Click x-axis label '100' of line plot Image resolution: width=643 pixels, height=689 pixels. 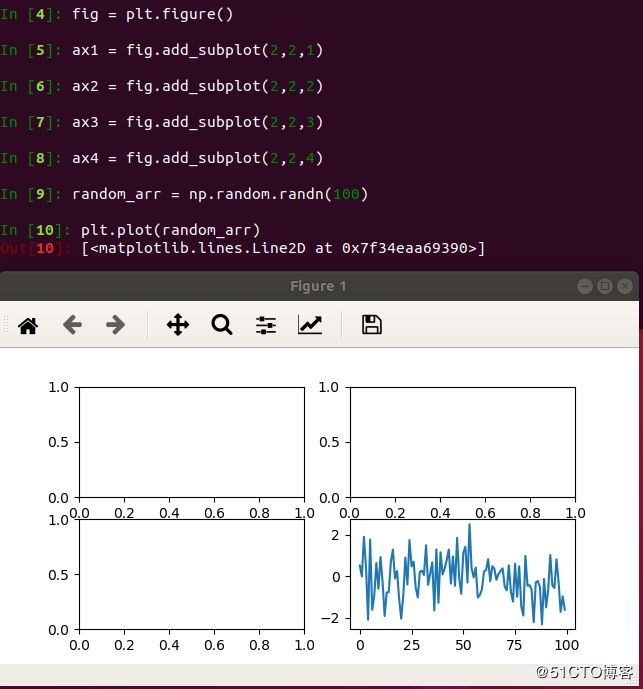[567, 645]
